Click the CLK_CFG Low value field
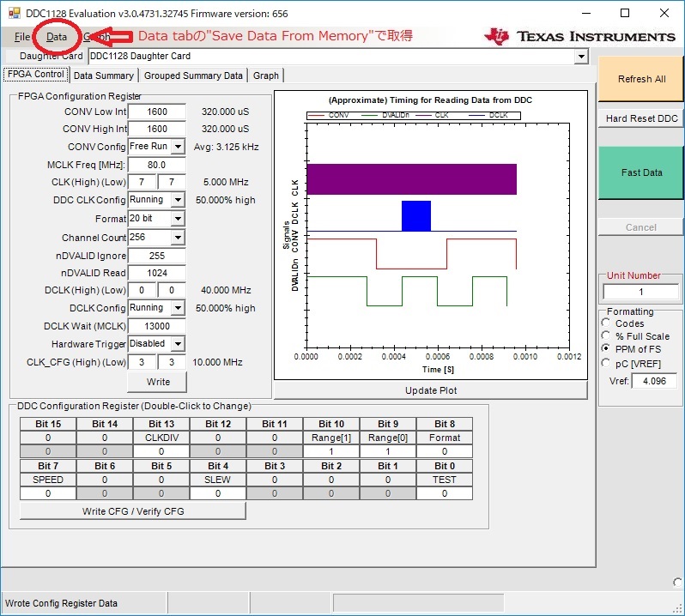This screenshot has width=685, height=616. 172,362
